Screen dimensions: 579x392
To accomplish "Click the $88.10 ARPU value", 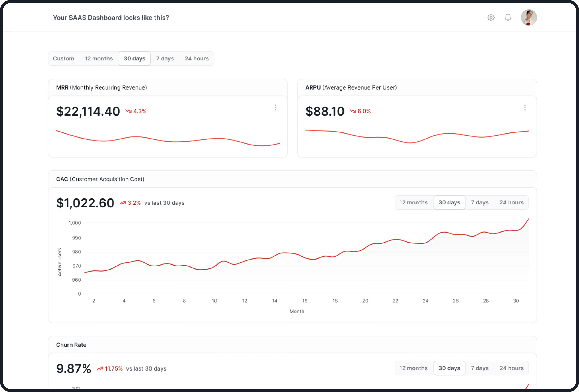I will coord(325,111).
